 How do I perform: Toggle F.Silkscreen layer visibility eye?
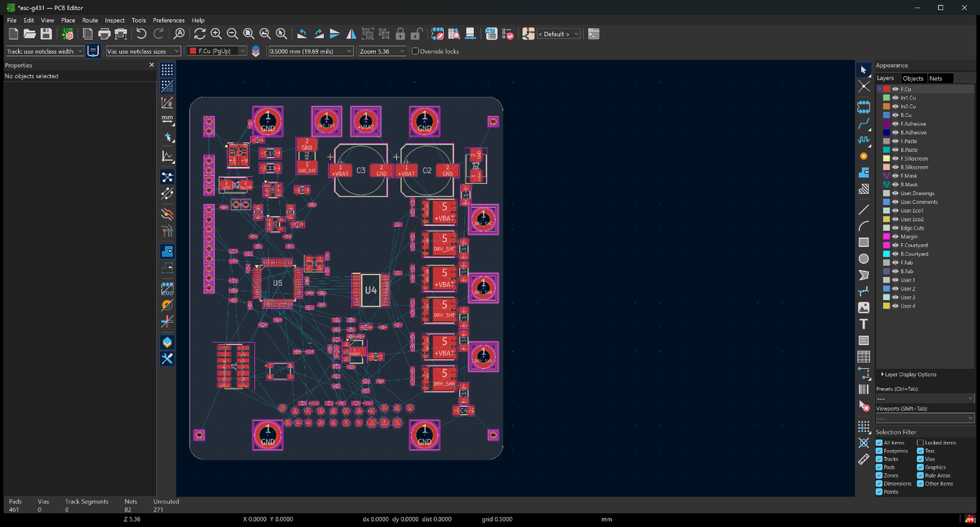tap(895, 158)
